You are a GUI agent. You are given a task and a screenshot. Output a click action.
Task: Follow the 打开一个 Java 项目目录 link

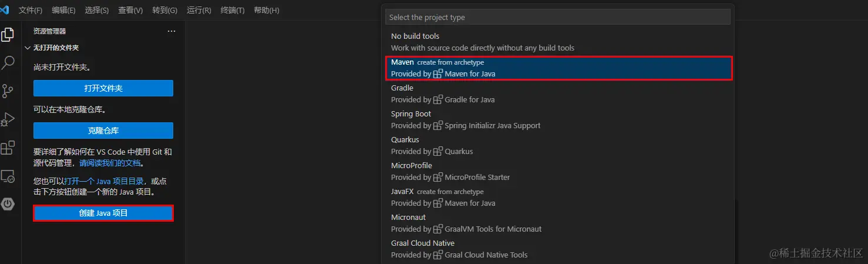[105, 181]
